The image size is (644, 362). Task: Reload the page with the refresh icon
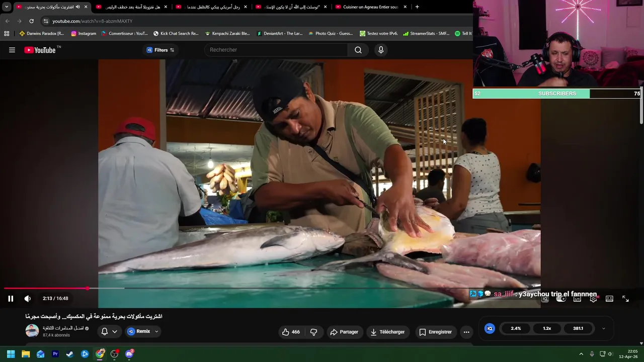pyautogui.click(x=31, y=21)
